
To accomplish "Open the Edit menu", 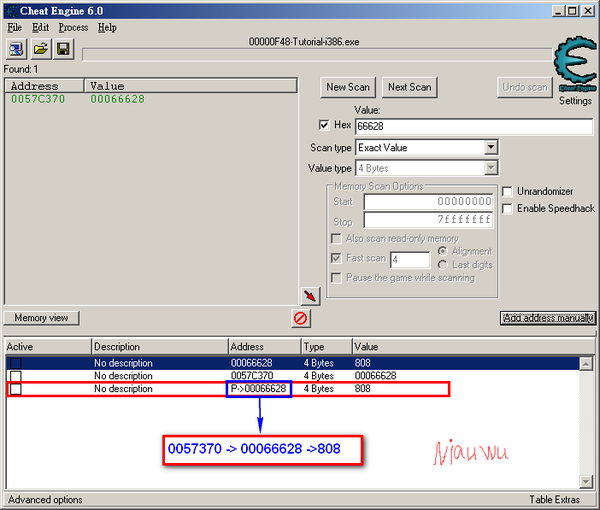I will click(x=40, y=28).
